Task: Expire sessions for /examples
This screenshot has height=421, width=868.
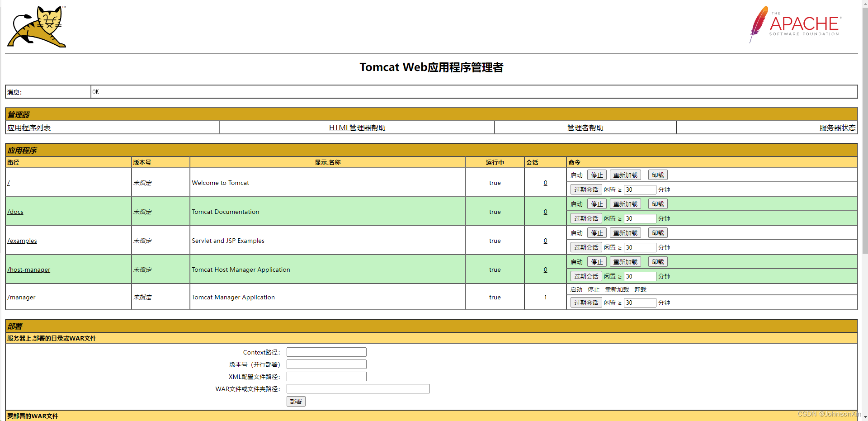Action: [586, 247]
